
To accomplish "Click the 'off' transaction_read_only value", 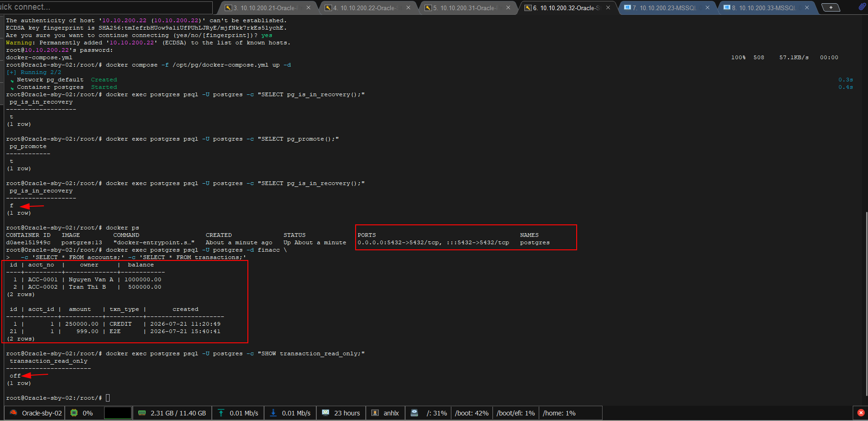I will pos(15,376).
